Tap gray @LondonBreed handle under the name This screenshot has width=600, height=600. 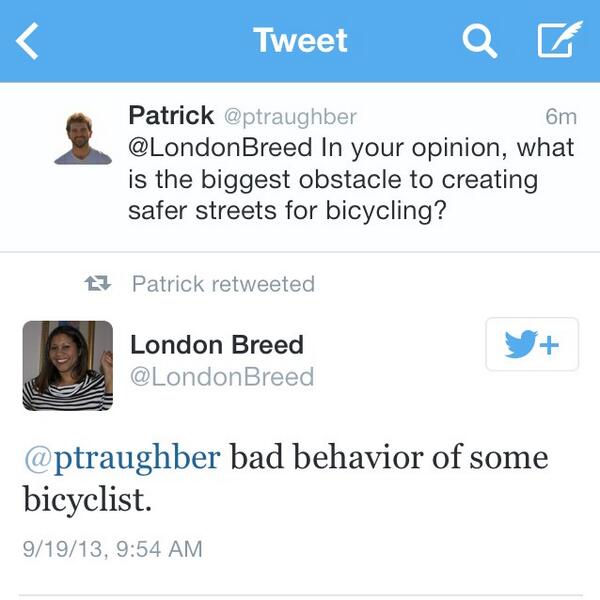222,376
